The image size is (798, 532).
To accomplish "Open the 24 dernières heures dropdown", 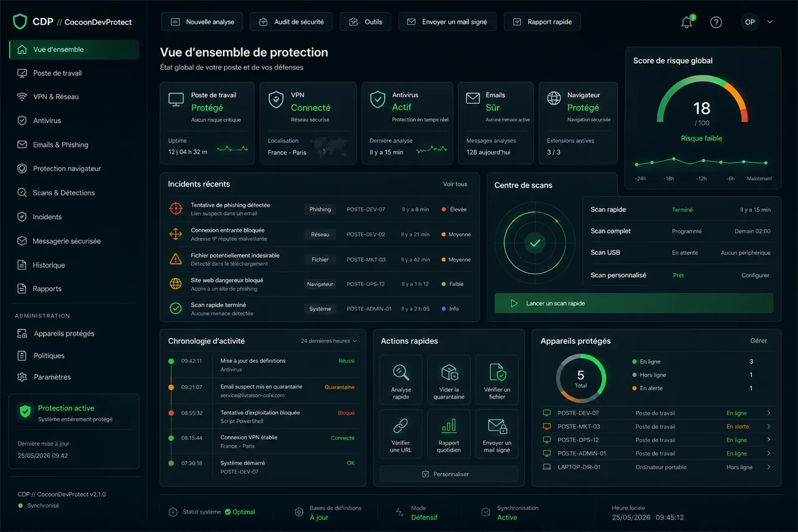I will click(x=329, y=341).
